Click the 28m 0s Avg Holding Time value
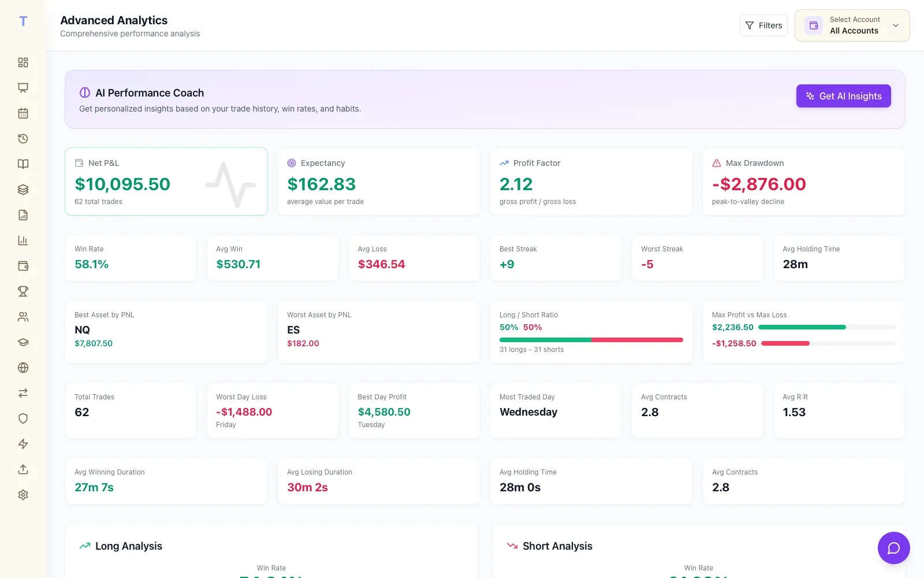The image size is (924, 578). (520, 487)
